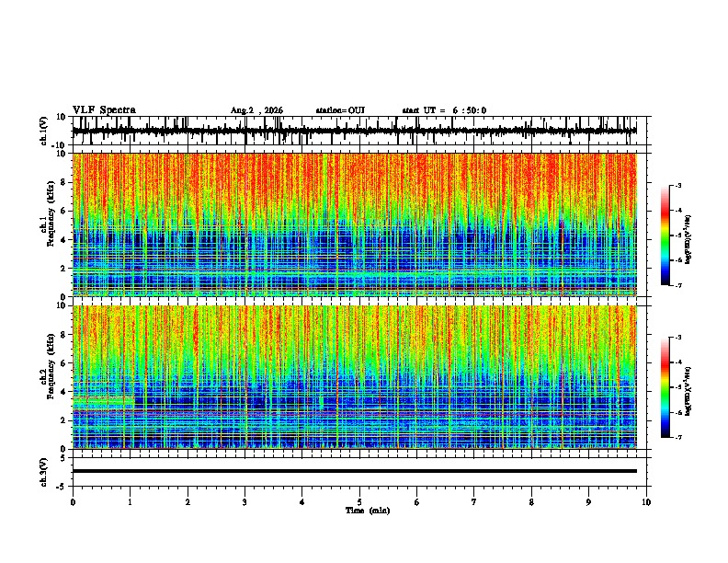The image size is (728, 563).
Task: Click the "VLF Spectra" plot title
Action: [104, 110]
